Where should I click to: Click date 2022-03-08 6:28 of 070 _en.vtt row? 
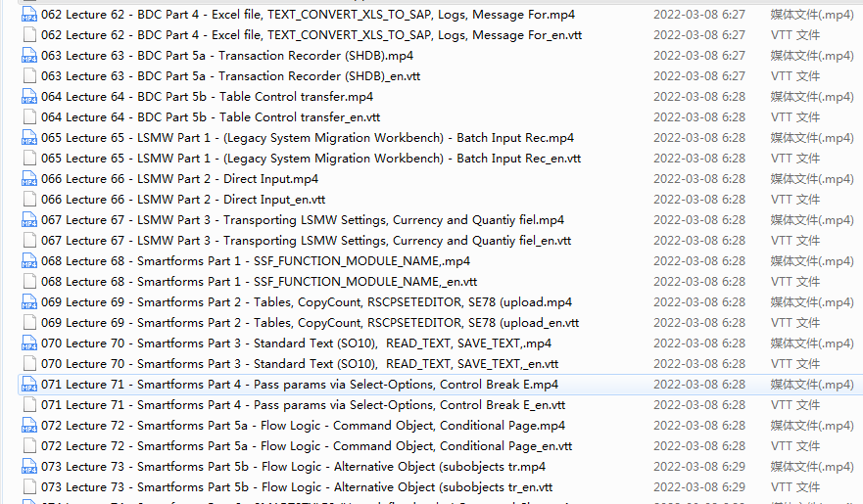click(699, 364)
